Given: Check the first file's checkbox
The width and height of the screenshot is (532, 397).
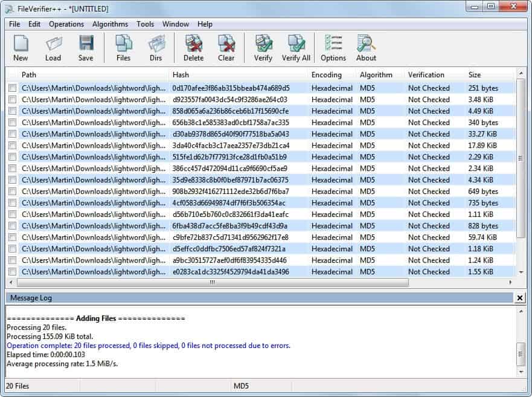Looking at the screenshot, I should (x=13, y=88).
